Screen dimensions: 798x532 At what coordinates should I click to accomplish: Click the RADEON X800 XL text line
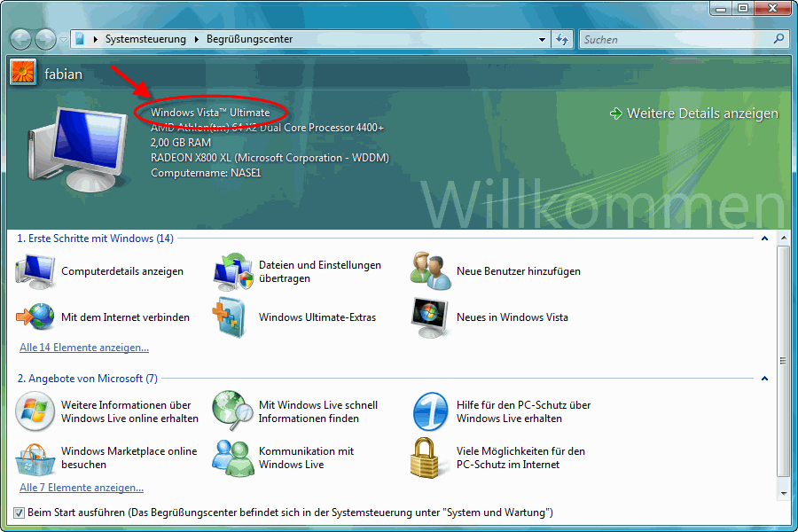click(x=270, y=158)
